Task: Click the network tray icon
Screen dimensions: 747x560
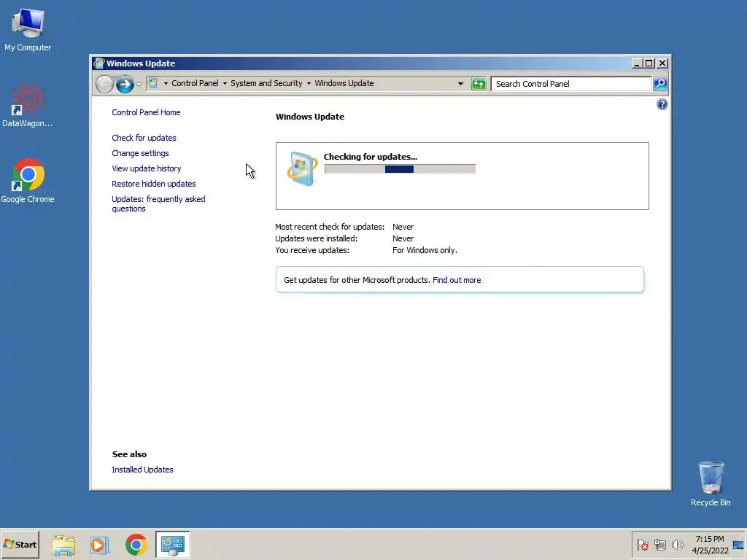Action: click(659, 545)
